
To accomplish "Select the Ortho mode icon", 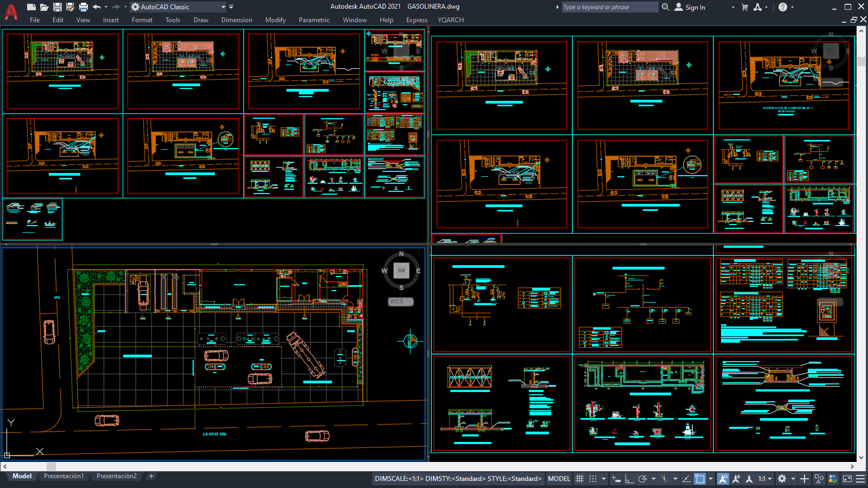I will point(628,479).
